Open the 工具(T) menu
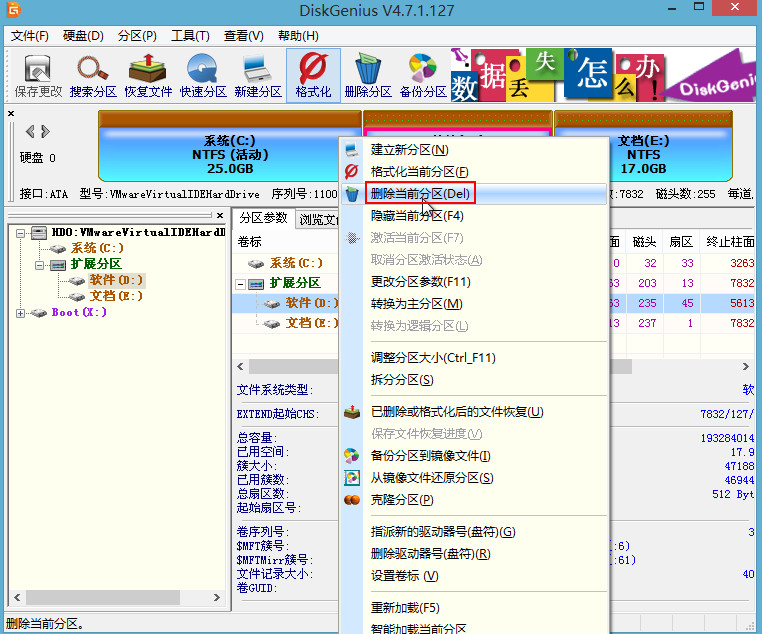Screen dimensions: 762x634 pos(190,36)
